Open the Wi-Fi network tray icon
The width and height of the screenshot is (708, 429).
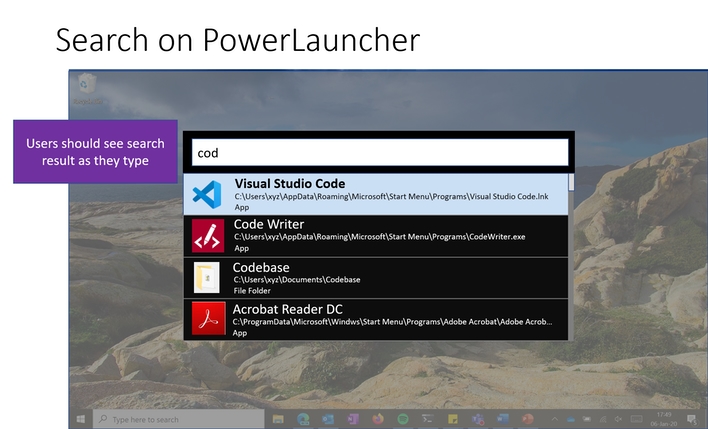point(604,420)
